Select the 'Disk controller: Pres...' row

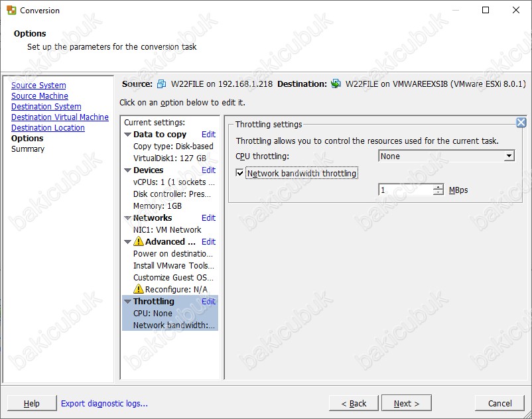point(172,194)
